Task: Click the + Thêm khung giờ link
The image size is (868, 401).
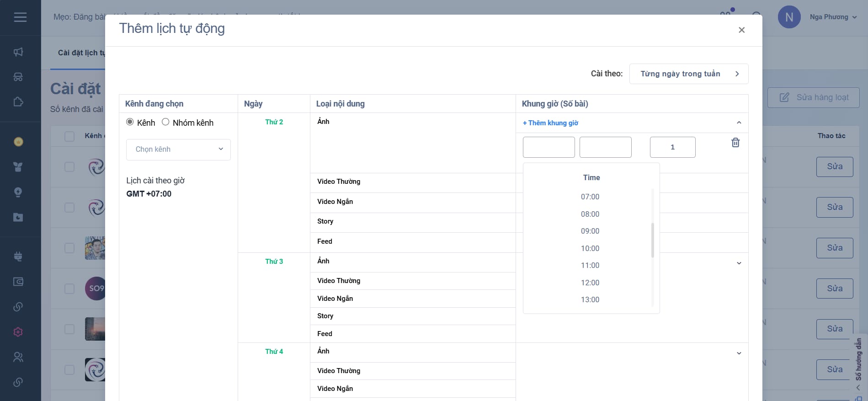Action: coord(550,123)
